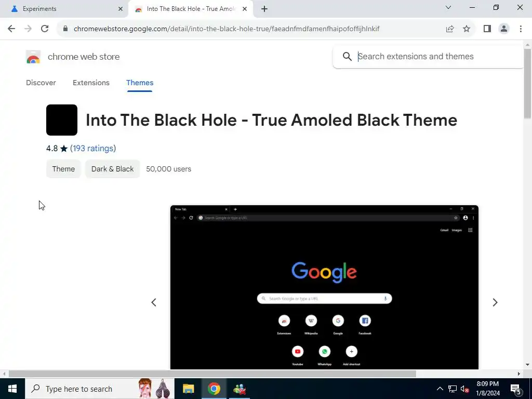Viewport: 532px width, 399px height.
Task: Open the Themes section
Action: 140,83
